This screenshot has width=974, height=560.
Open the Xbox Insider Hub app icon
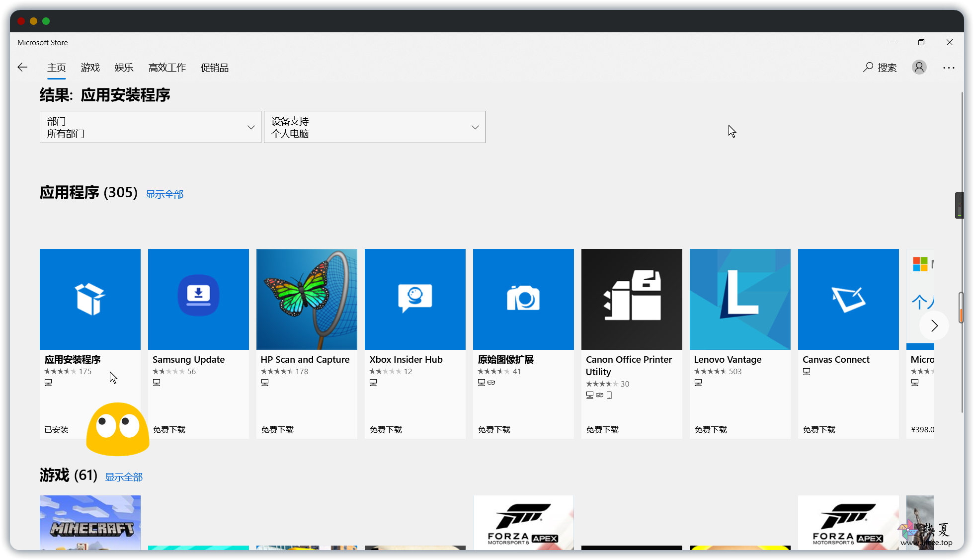point(415,299)
